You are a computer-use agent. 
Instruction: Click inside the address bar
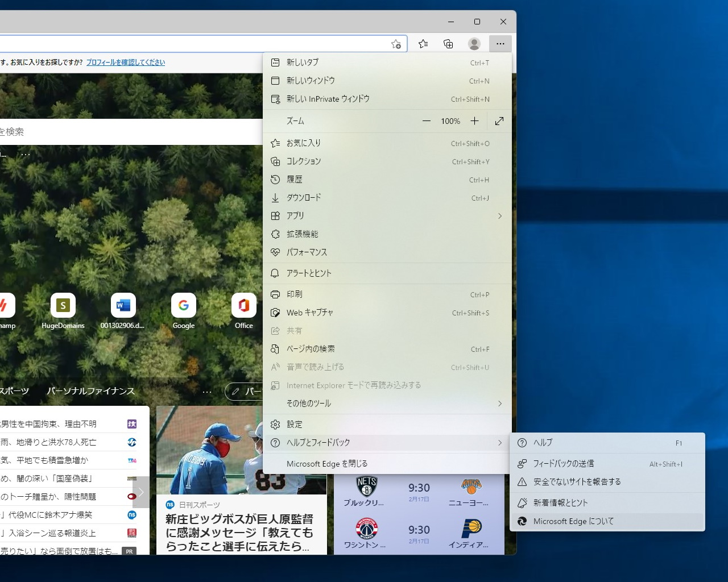click(199, 44)
